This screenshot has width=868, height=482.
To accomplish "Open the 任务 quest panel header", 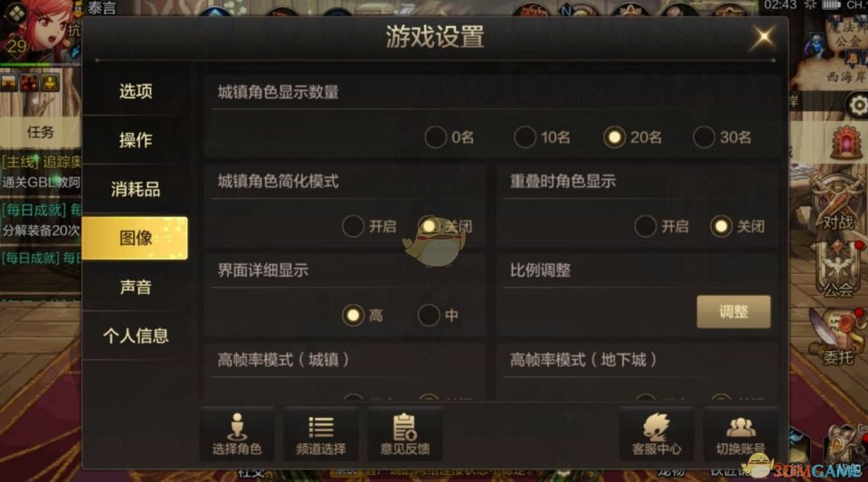I will [x=41, y=132].
